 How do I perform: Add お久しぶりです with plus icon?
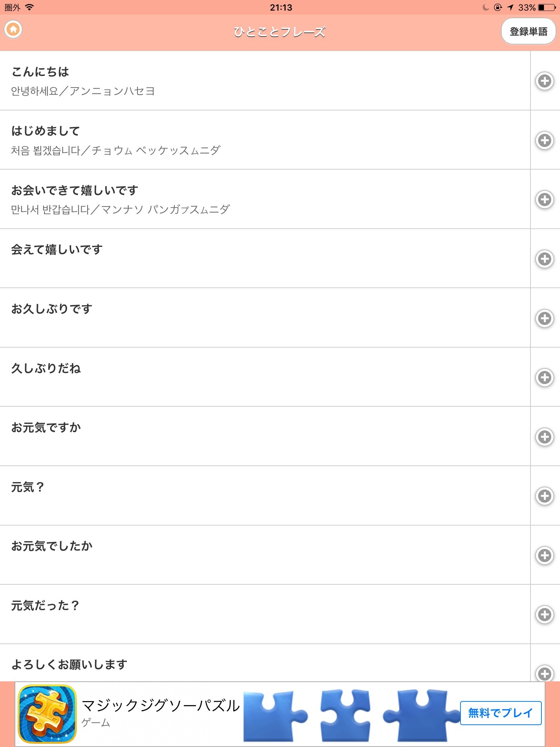tap(544, 318)
